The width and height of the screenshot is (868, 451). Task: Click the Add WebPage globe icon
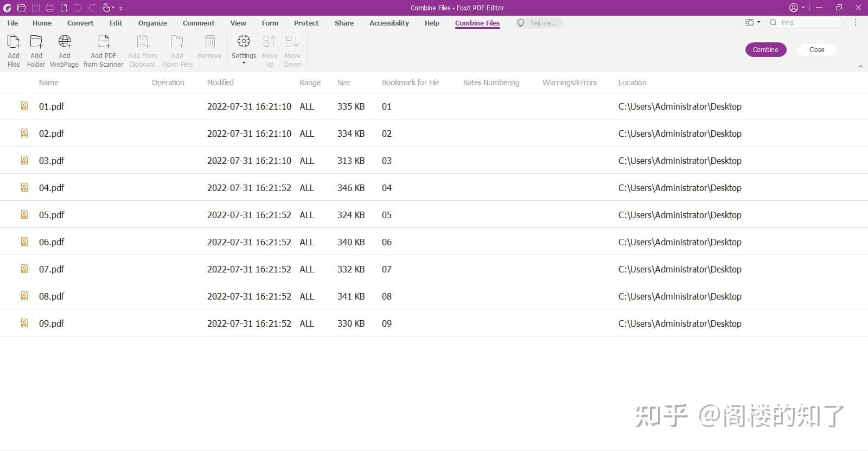pos(65,42)
